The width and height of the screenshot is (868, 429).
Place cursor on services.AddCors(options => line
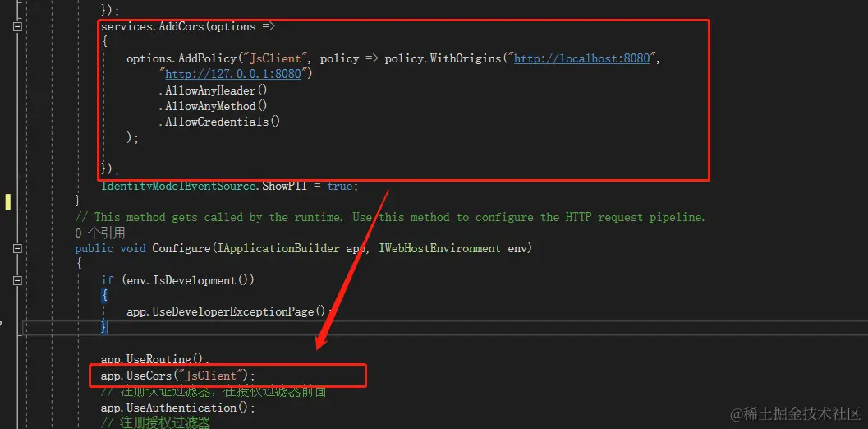click(x=188, y=26)
